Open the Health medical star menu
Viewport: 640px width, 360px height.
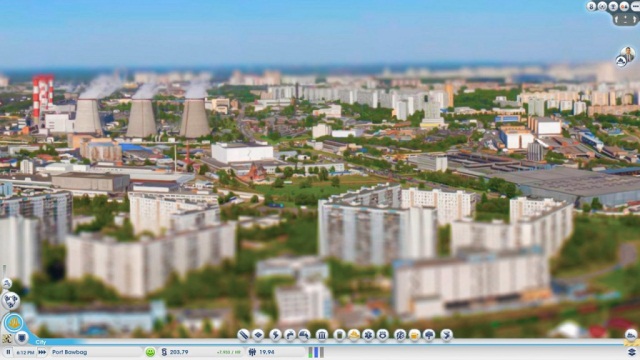coord(368,335)
